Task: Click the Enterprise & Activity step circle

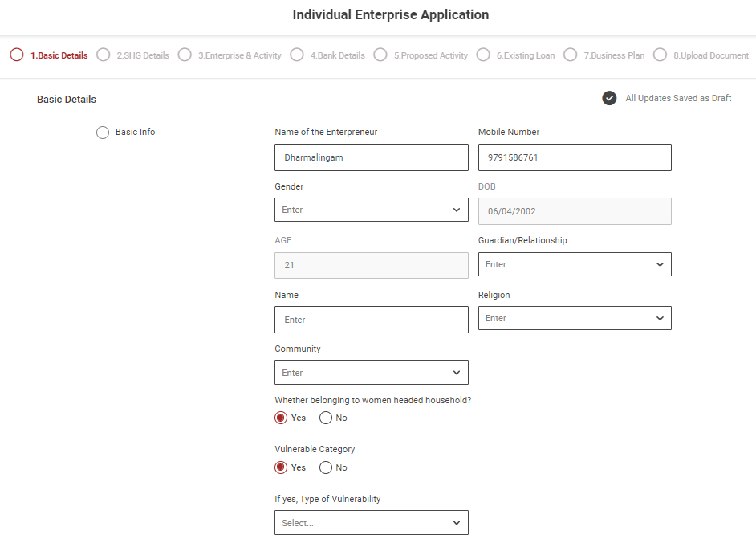Action: pyautogui.click(x=185, y=55)
